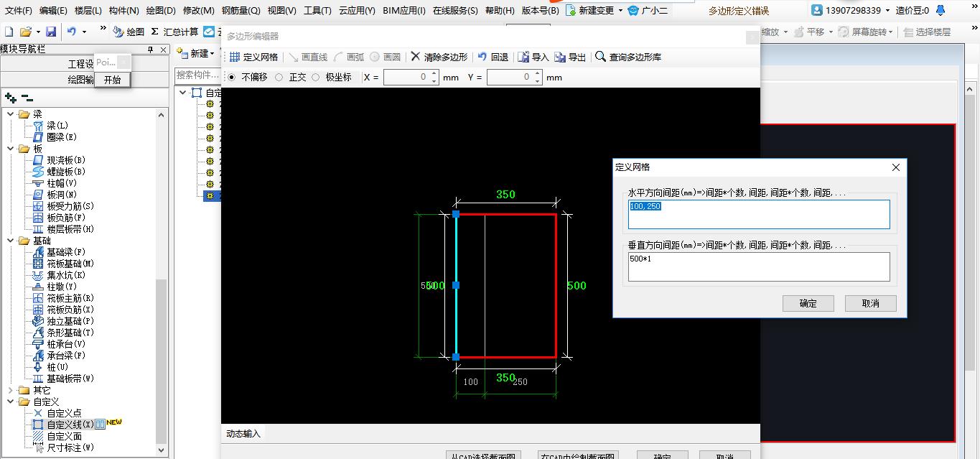Click 回退 undo button in polygon editor
This screenshot has height=459, width=980.
tap(493, 57)
